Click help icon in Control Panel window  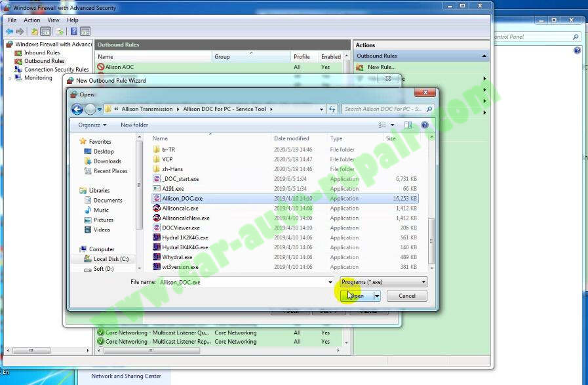(577, 51)
